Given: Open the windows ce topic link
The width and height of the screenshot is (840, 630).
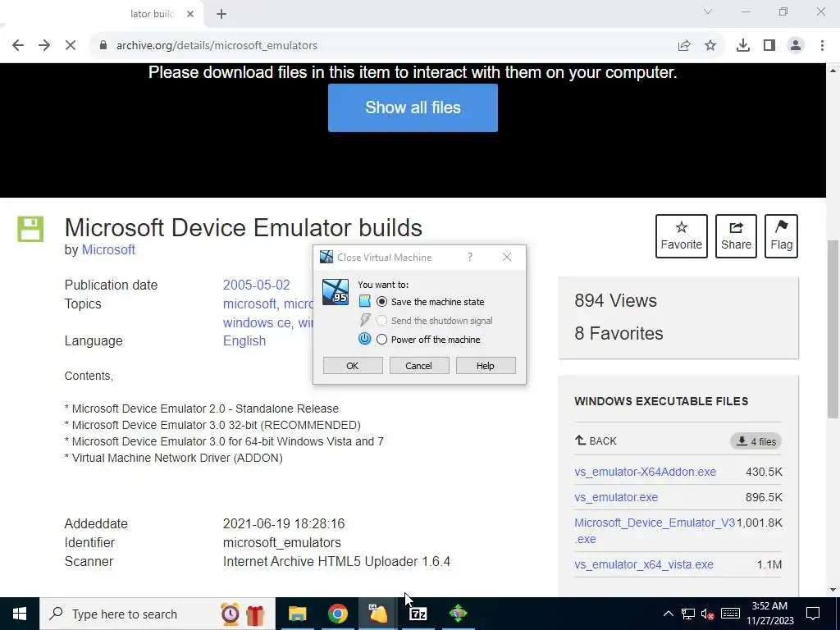Looking at the screenshot, I should 257,322.
